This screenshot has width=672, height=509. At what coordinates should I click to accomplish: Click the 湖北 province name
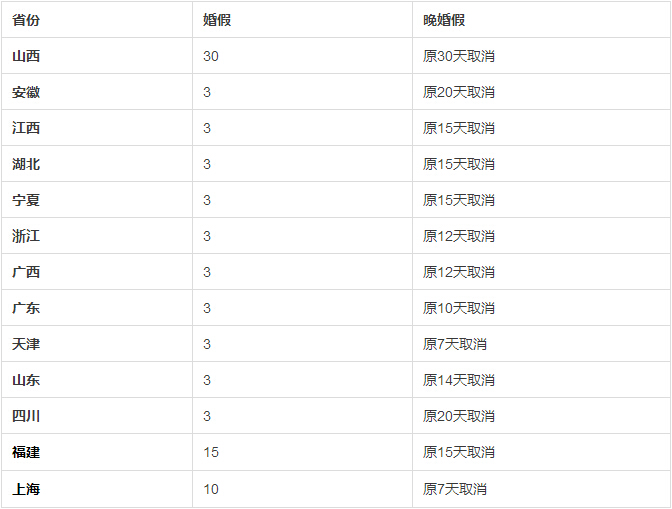click(26, 164)
